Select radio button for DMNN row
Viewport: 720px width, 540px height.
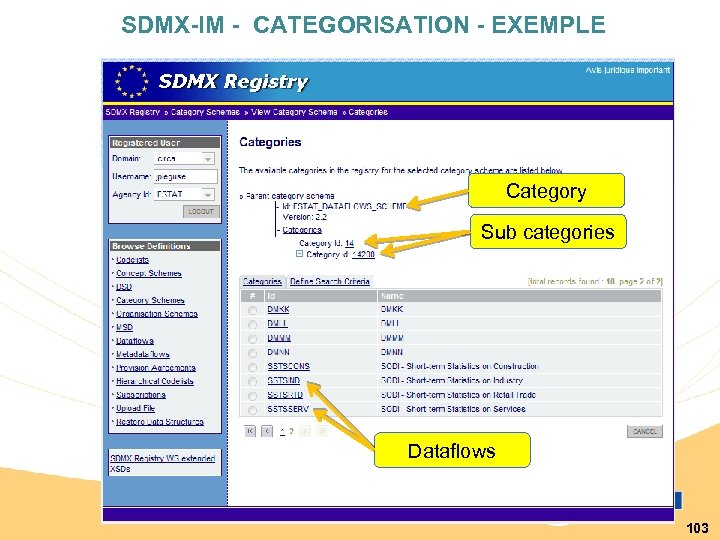tap(252, 353)
